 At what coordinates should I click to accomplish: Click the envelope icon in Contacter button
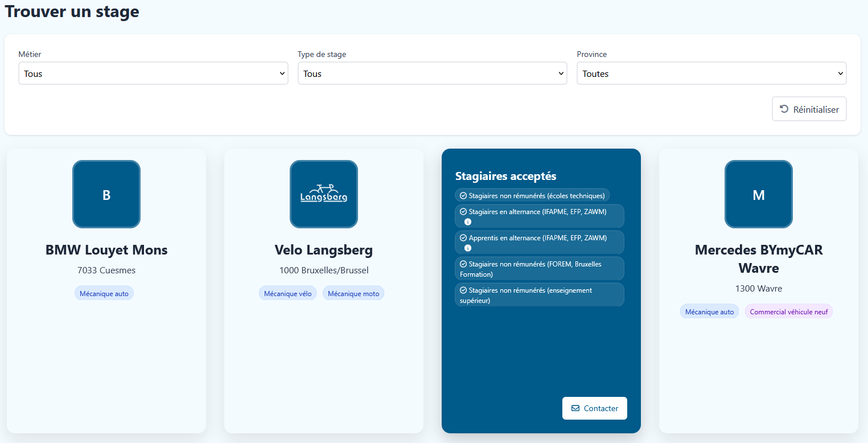(575, 408)
